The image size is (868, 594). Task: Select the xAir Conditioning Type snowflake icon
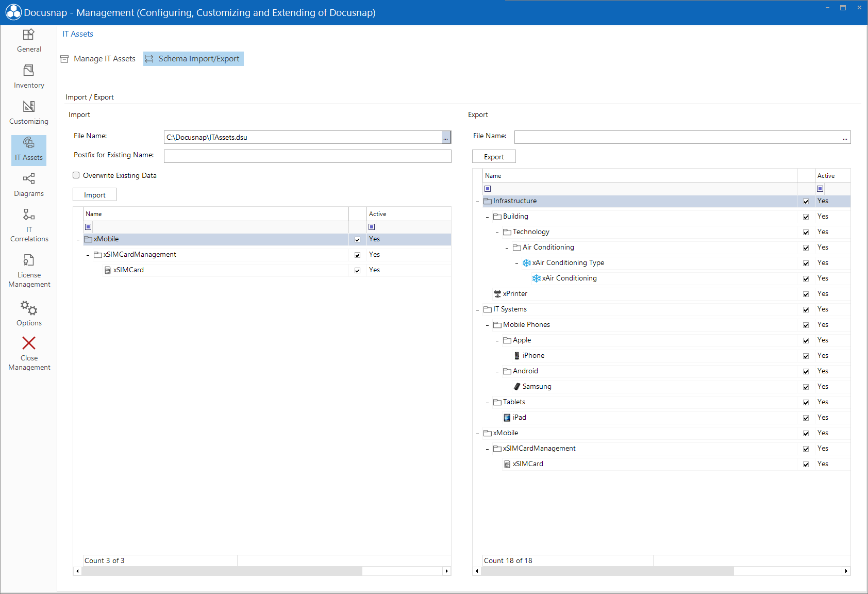tap(526, 262)
